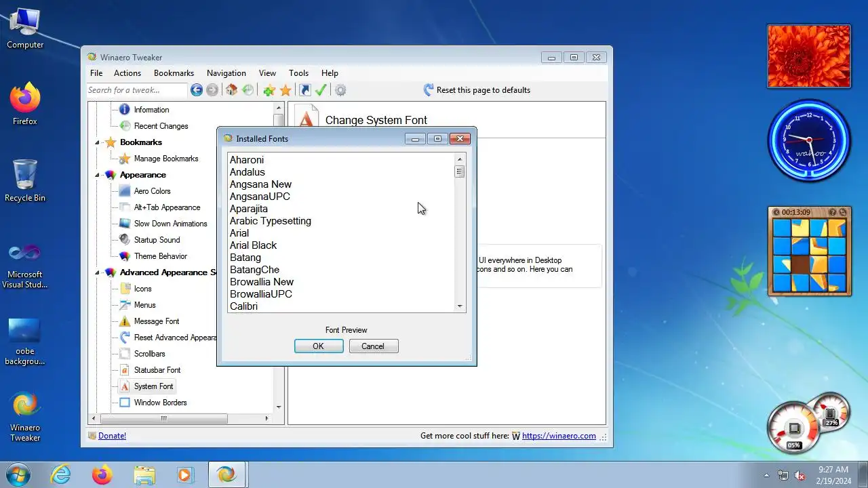Go to the Home page icon

tap(232, 90)
